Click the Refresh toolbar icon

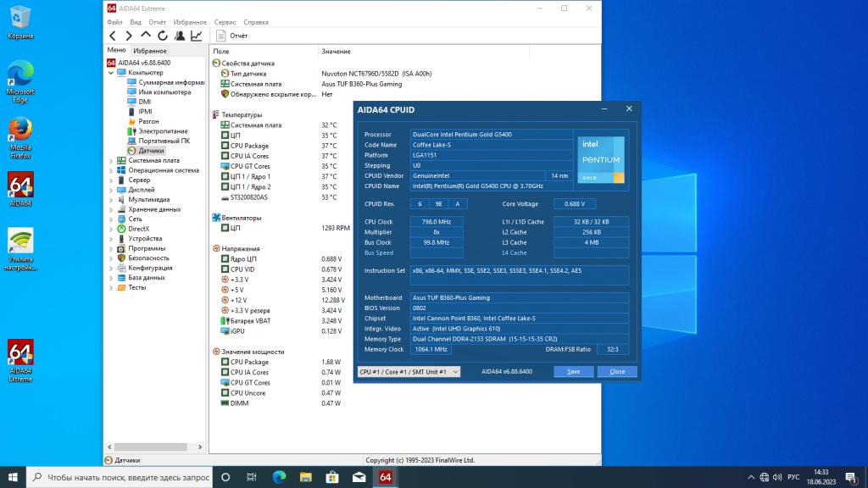[163, 36]
